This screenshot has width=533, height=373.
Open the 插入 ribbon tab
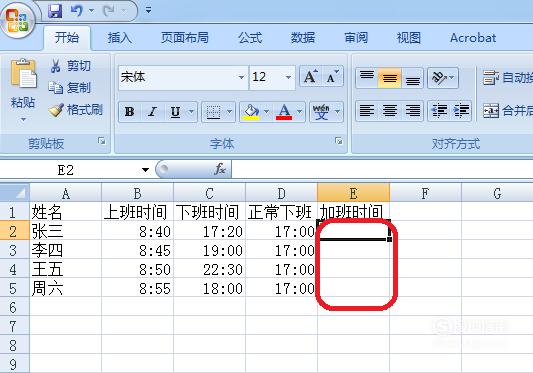tap(120, 37)
